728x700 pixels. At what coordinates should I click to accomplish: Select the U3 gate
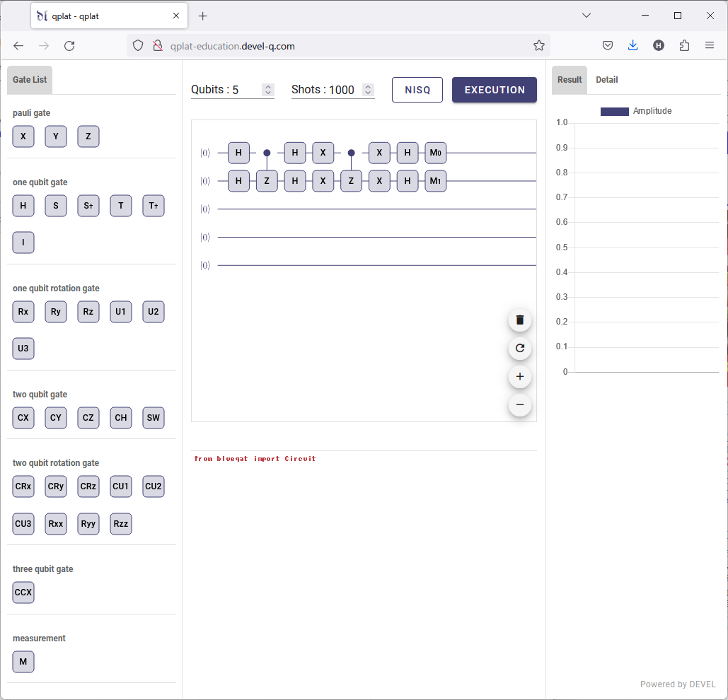(x=23, y=349)
